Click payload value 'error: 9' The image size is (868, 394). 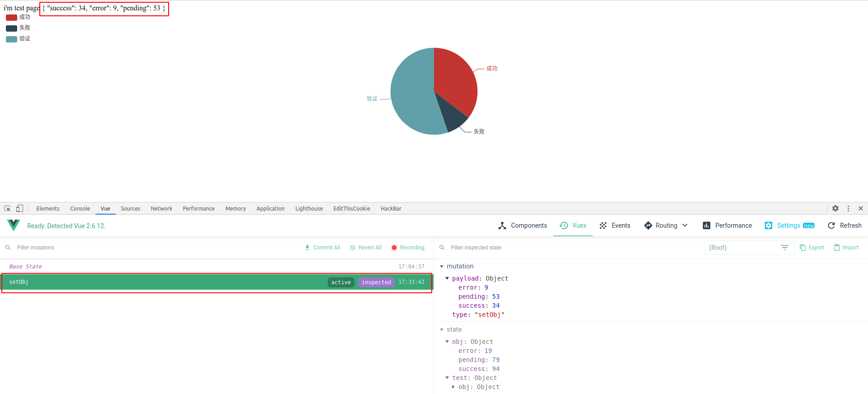(473, 287)
